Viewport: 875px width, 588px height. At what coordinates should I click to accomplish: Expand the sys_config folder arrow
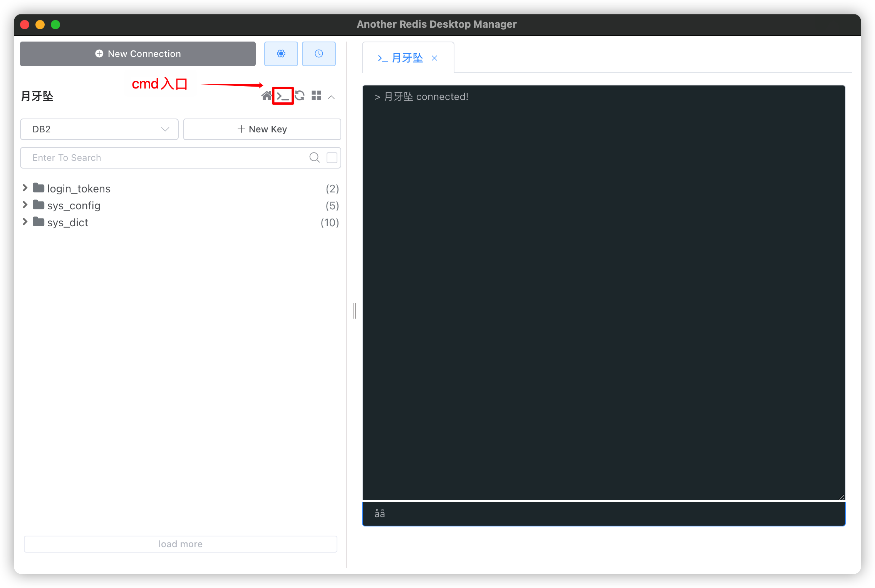(25, 205)
